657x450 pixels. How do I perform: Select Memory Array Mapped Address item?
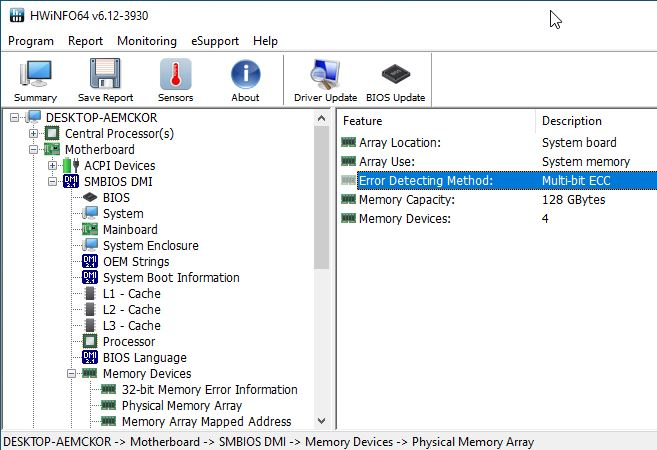(x=207, y=422)
